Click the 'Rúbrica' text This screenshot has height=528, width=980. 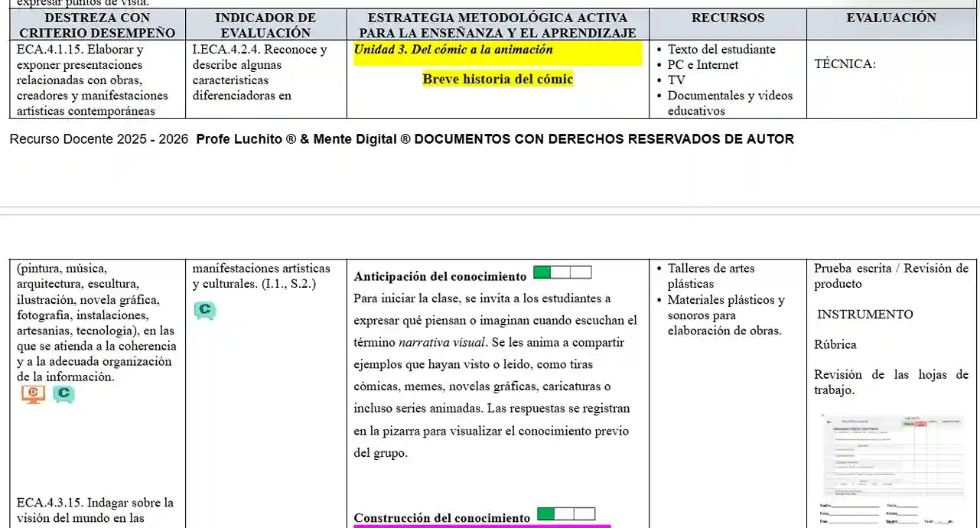[x=835, y=344]
